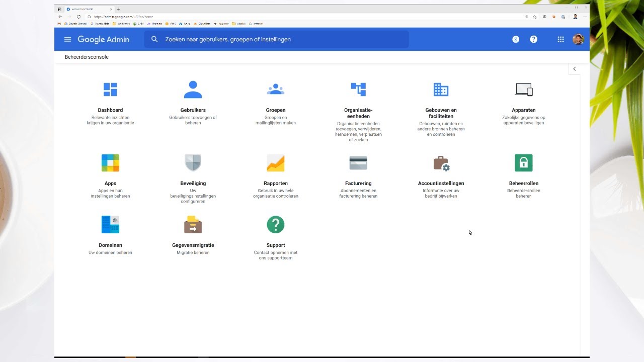Close the current browser tab
Image resolution: width=644 pixels, height=362 pixels.
point(111,9)
